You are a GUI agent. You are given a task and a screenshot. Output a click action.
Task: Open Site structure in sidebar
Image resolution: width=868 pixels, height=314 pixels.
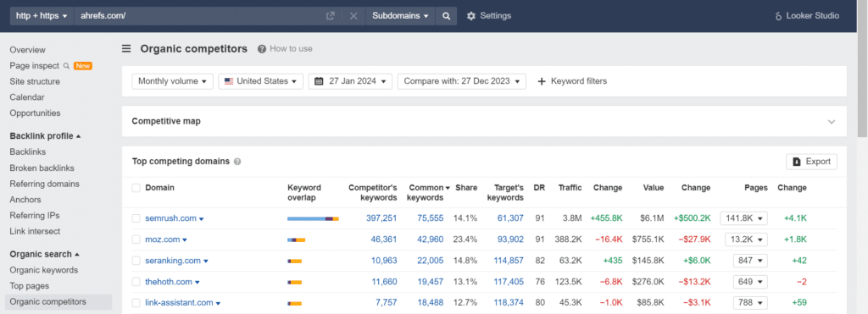coord(35,81)
